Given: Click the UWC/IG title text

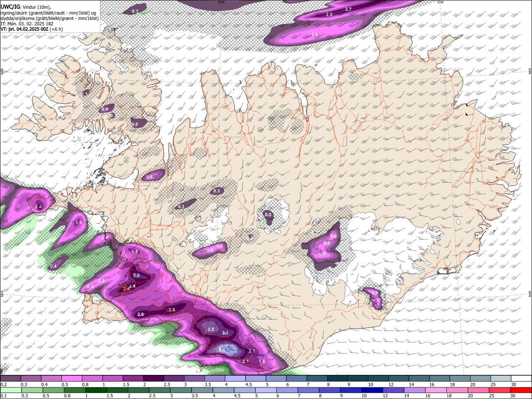Looking at the screenshot, I should 10,6.
